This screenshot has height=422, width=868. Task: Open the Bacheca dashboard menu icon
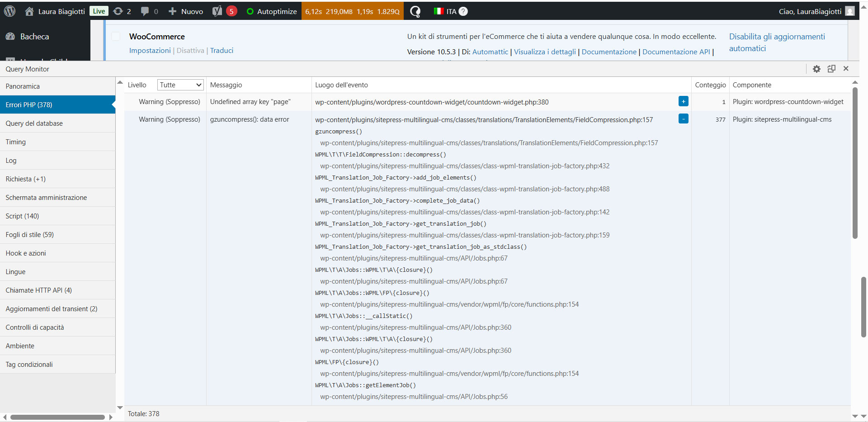click(x=10, y=37)
